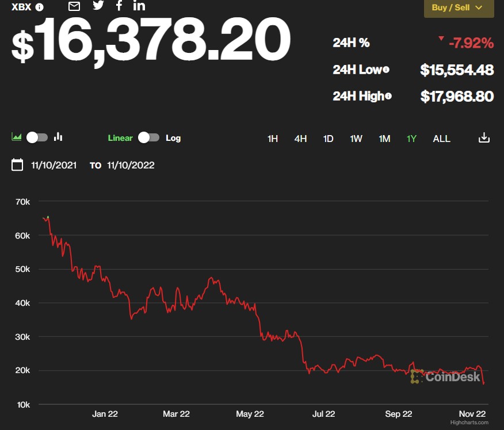The image size is (504, 430).
Task: Open the Buy / Sell dropdown
Action: click(x=459, y=8)
